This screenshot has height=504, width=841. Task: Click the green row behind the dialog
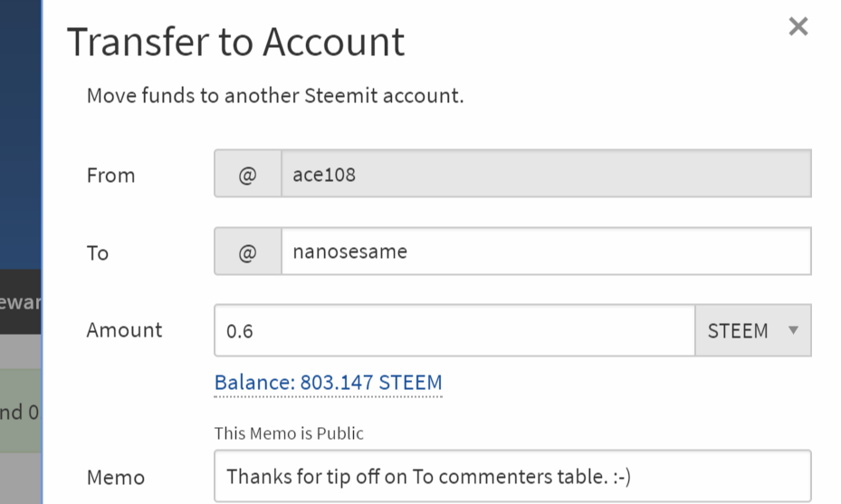[x=20, y=412]
